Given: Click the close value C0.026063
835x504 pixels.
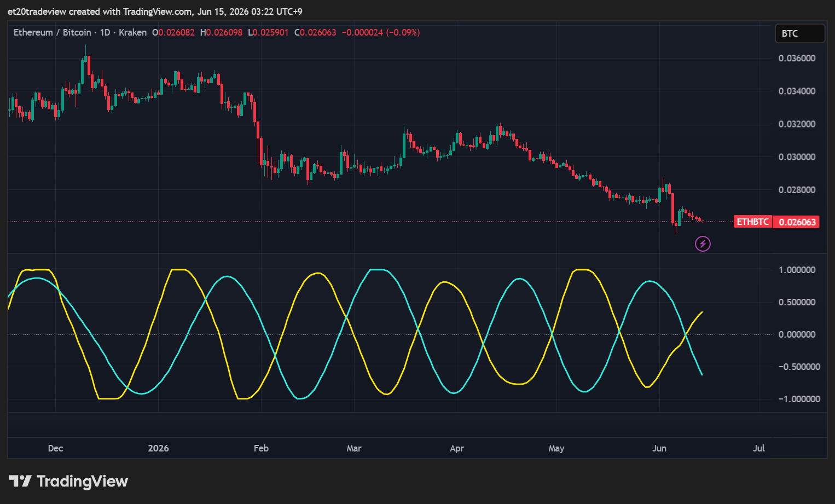Looking at the screenshot, I should (315, 32).
